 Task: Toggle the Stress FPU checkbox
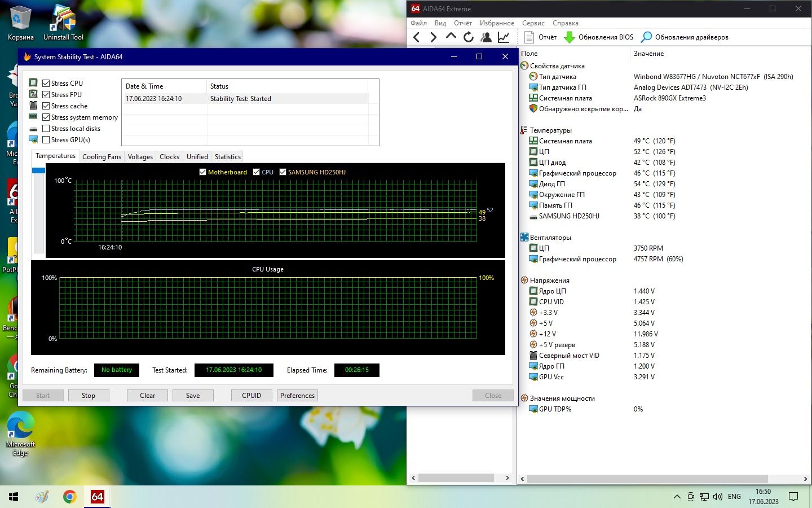[46, 94]
